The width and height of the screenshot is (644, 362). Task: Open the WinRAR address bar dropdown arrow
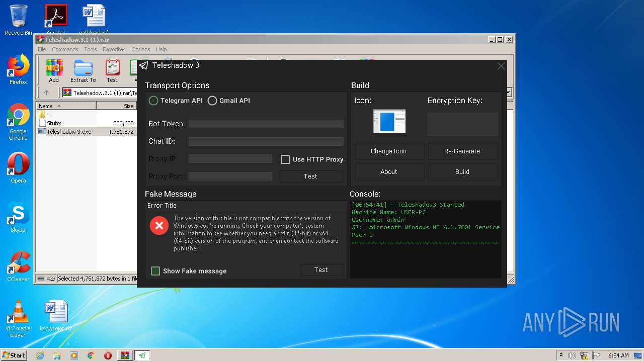click(x=509, y=93)
